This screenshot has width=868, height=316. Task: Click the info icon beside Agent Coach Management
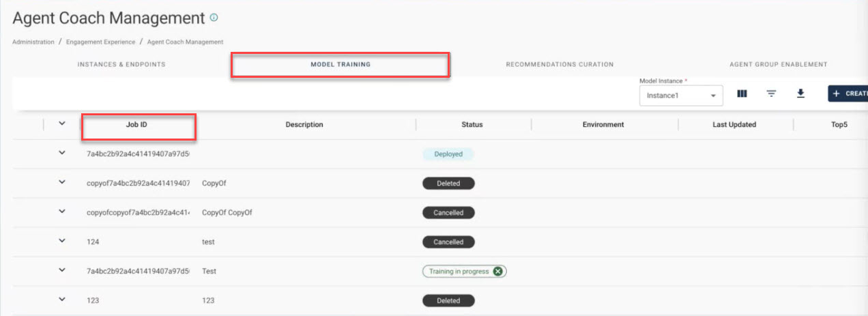(x=214, y=18)
